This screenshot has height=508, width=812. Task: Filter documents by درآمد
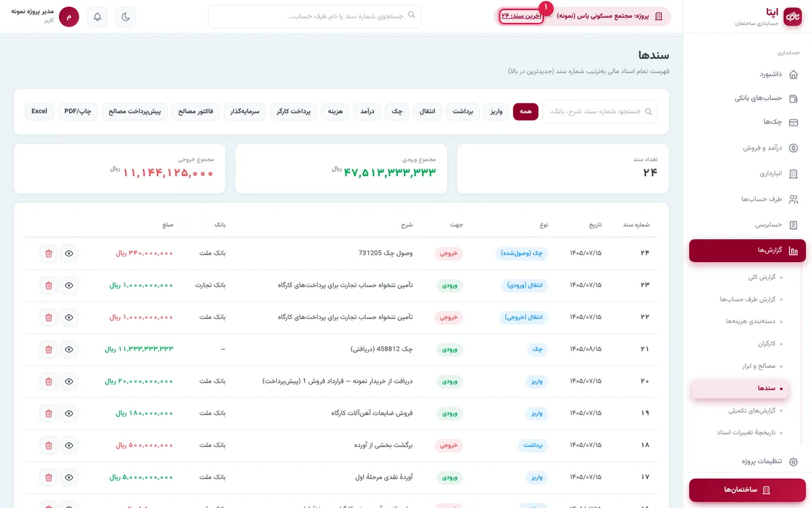click(368, 112)
